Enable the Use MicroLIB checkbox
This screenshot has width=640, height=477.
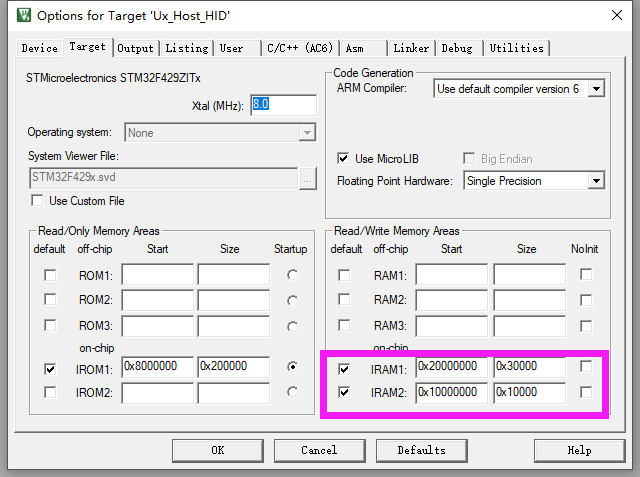[344, 158]
